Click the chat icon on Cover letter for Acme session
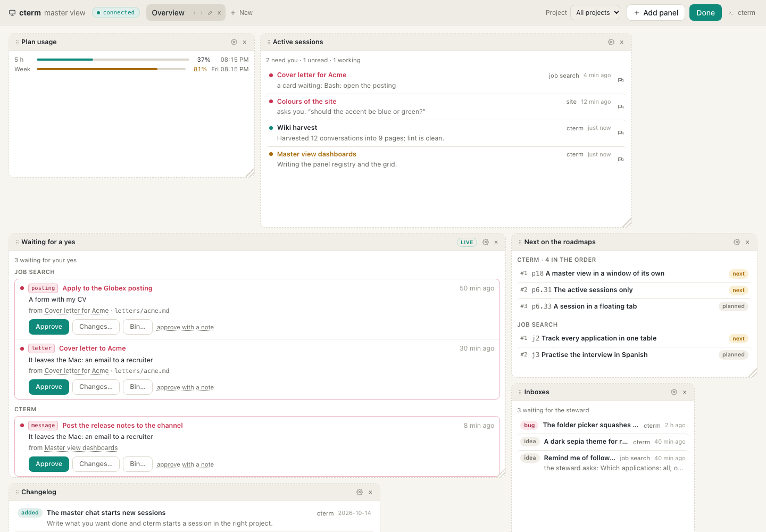Screen dimensions: 766x532 tap(621, 80)
